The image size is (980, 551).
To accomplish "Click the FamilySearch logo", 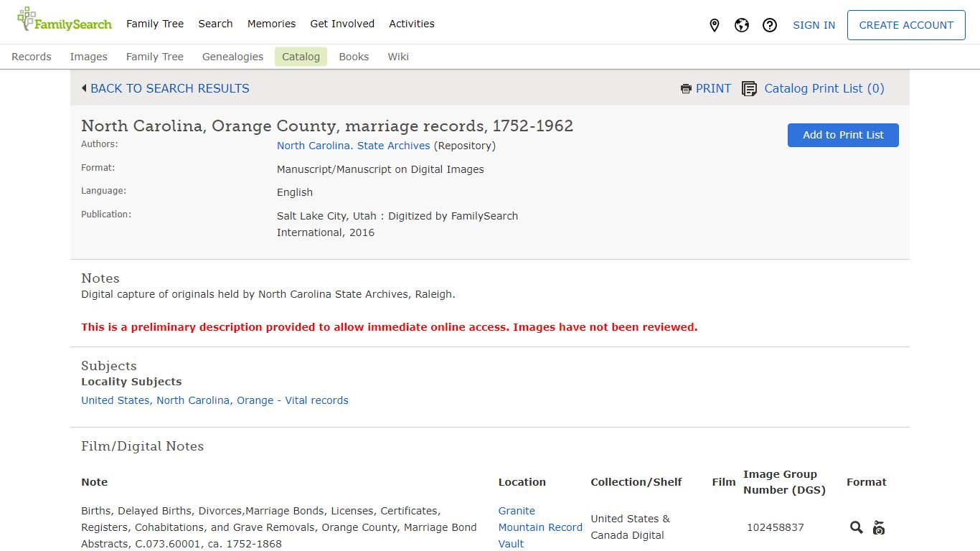I will pyautogui.click(x=65, y=20).
